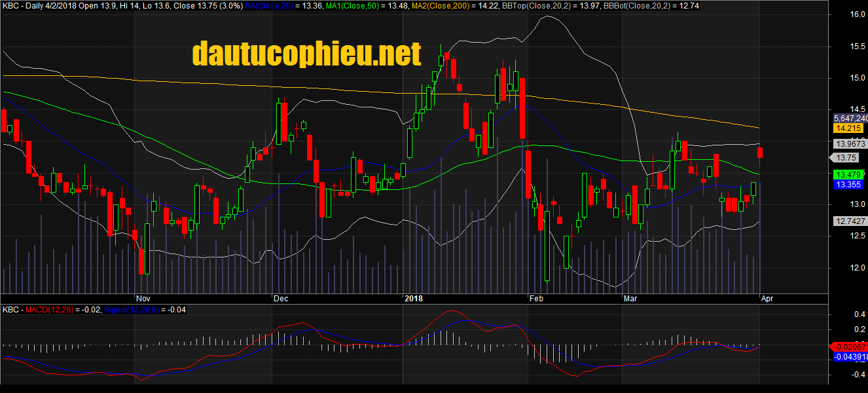Jump to the Nov marker on time axis
Viewport: 868px width, 393px height.
click(142, 298)
